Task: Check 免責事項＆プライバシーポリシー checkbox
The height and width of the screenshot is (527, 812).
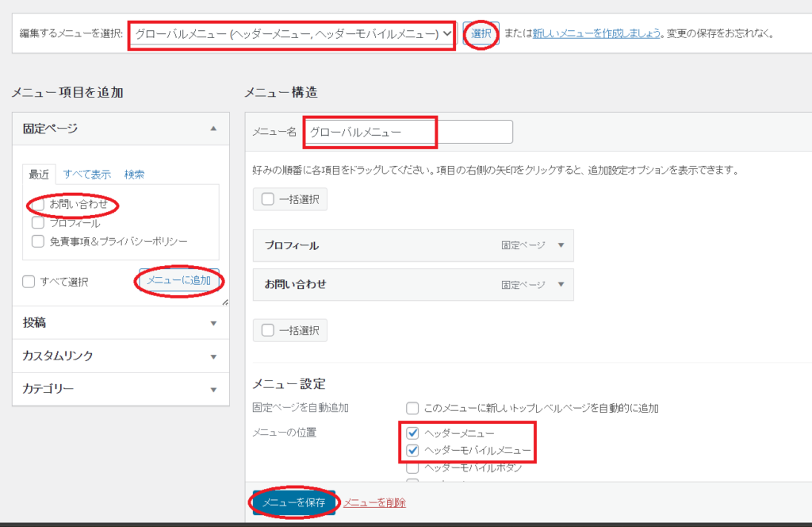Action: [x=38, y=241]
